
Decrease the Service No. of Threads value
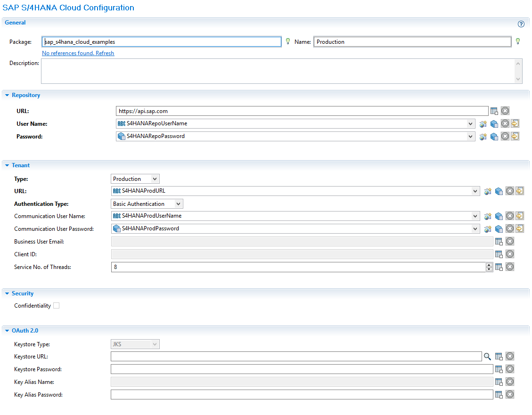click(489, 269)
